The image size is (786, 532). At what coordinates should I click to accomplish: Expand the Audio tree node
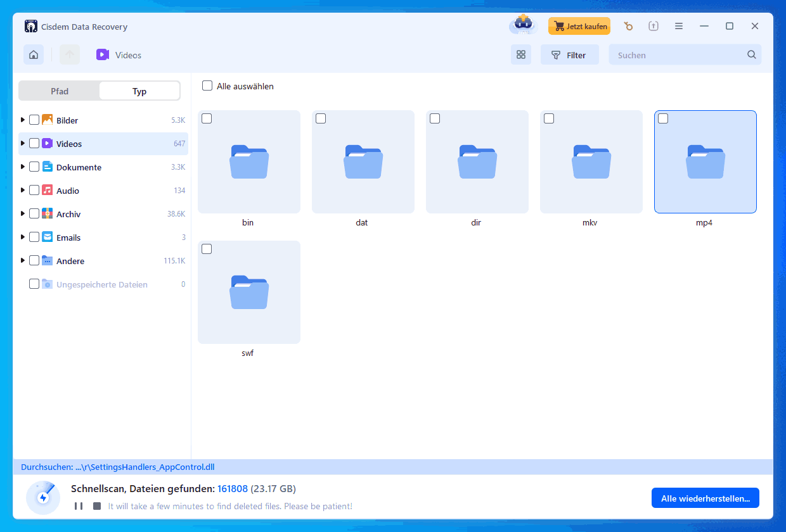click(23, 190)
